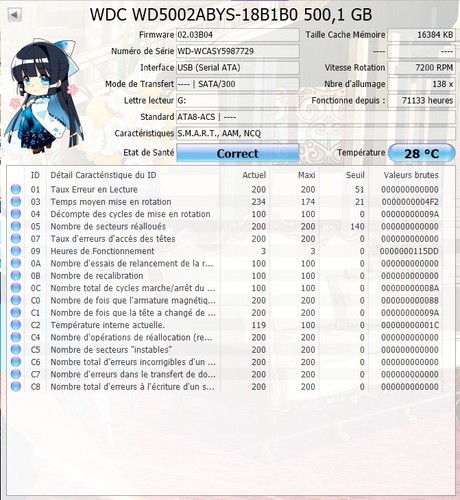Click status orb for Température interne actuelle
This screenshot has width=460, height=500.
pos(16,325)
